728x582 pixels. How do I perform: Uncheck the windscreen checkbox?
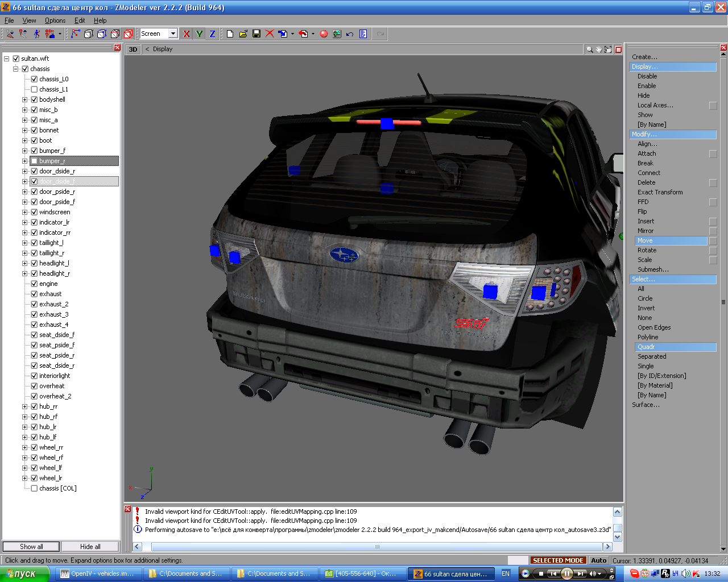[x=34, y=212]
